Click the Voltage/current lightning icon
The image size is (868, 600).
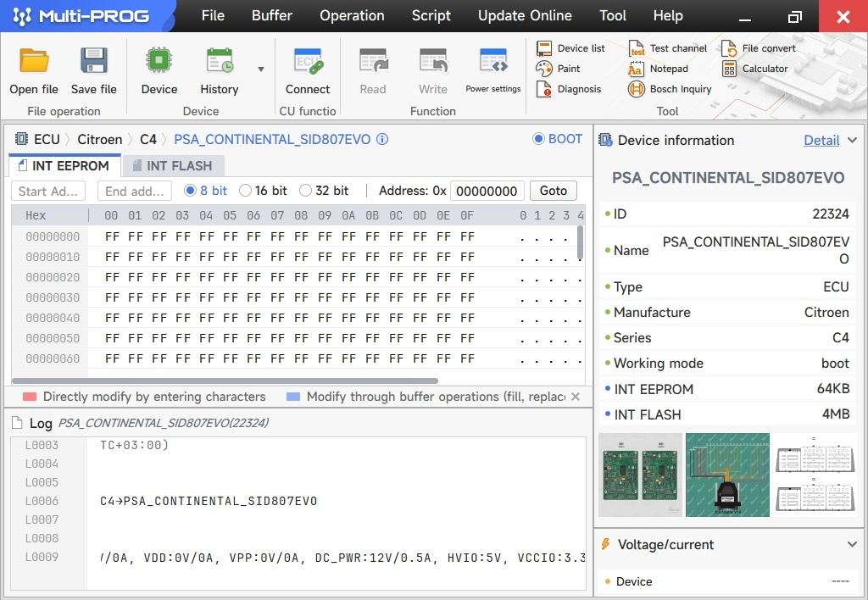pos(605,545)
